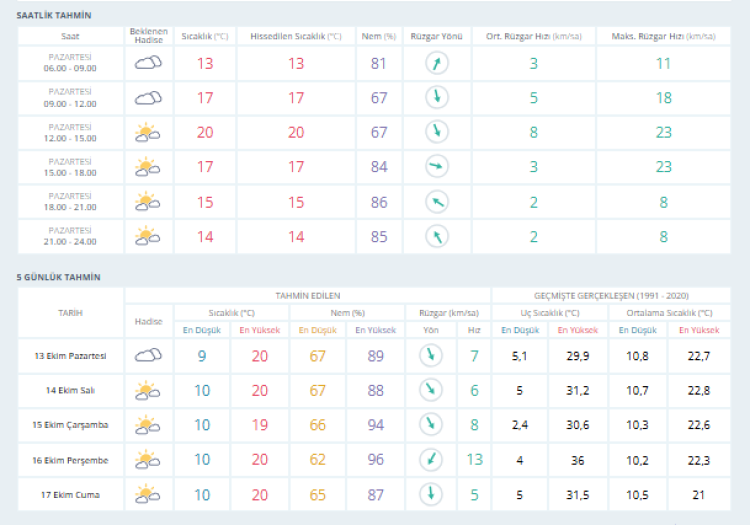
Task: Select the Rüzgar Yönü column header
Action: pos(436,36)
